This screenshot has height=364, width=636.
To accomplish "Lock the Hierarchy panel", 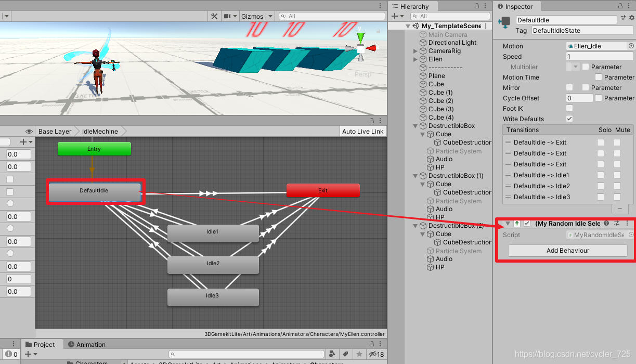I will pyautogui.click(x=477, y=6).
